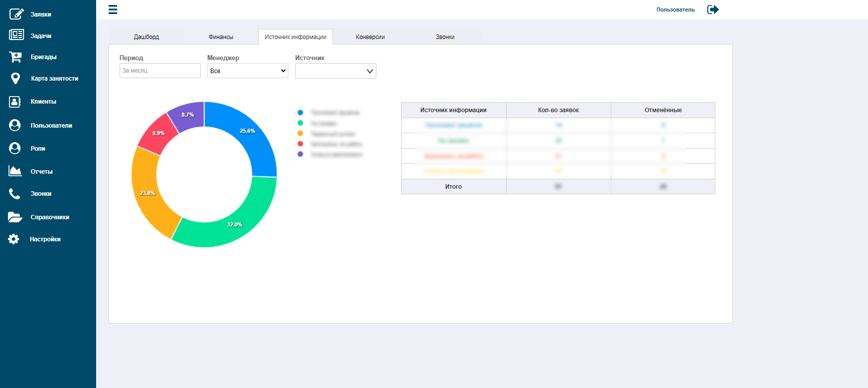
Task: Expand the Источник dropdown
Action: pyautogui.click(x=336, y=71)
